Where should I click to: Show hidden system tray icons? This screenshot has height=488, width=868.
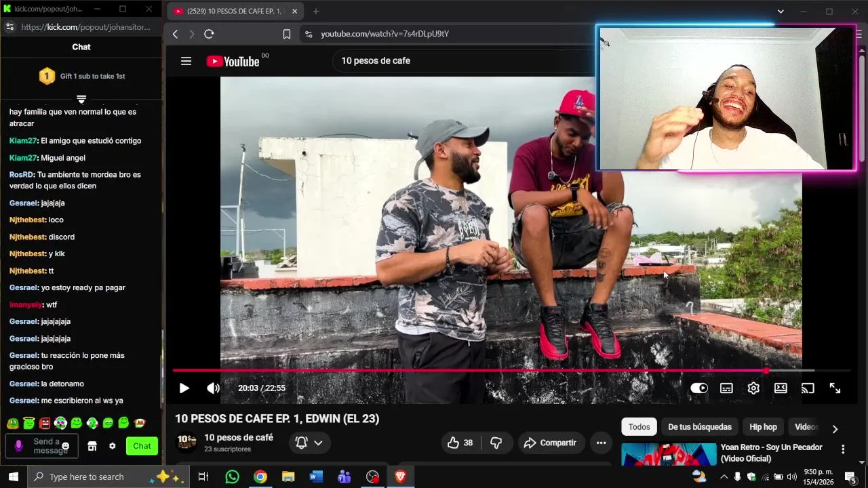pos(723,477)
